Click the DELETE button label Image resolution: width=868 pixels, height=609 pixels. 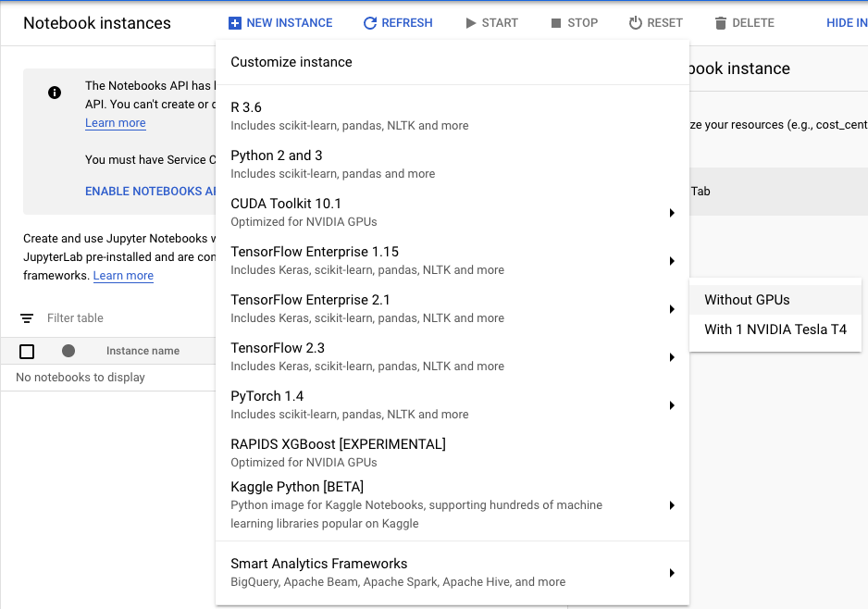[753, 23]
